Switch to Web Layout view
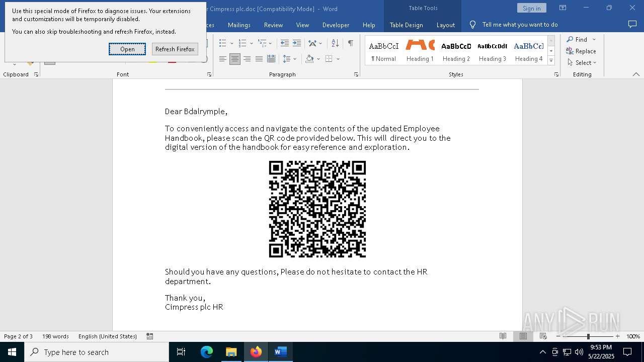The height and width of the screenshot is (362, 644). 543,336
